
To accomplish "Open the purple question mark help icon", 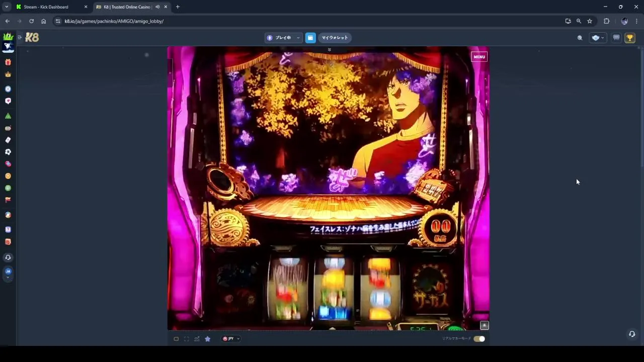I will [8, 230].
